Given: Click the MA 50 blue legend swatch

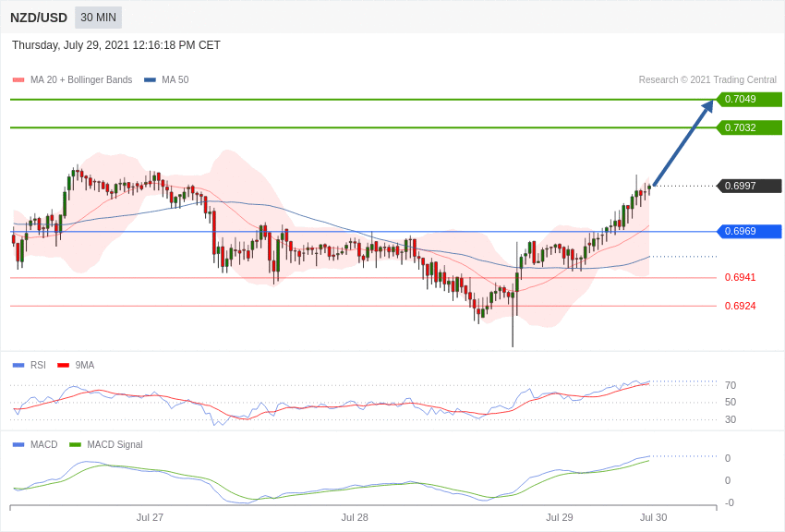Looking at the screenshot, I should (150, 80).
